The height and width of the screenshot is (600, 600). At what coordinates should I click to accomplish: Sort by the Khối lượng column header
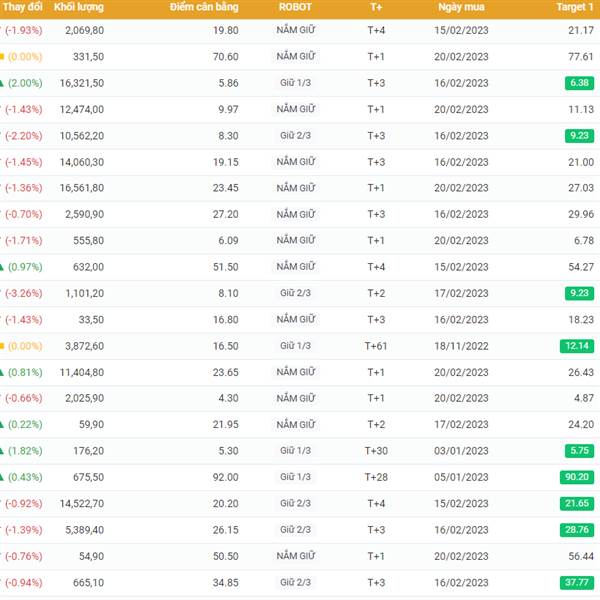click(x=78, y=7)
